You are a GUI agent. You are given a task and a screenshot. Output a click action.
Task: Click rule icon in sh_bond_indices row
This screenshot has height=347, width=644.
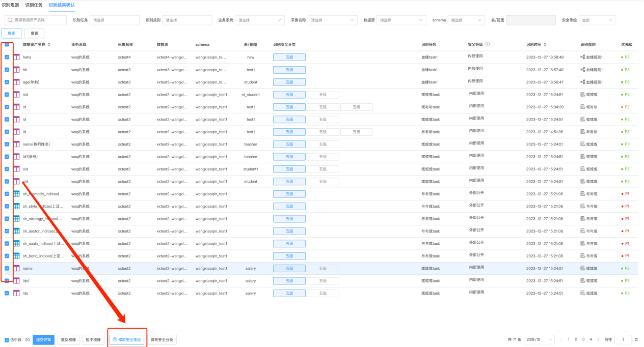pos(583,256)
